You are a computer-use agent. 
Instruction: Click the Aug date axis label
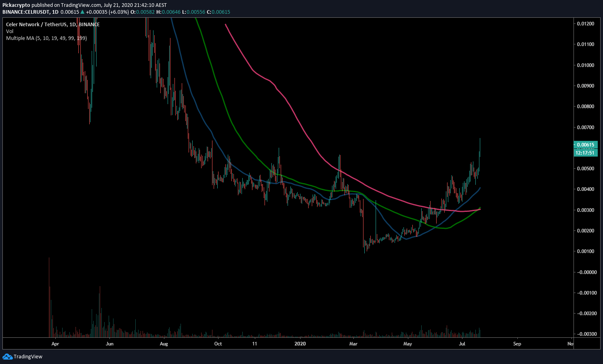click(x=164, y=344)
